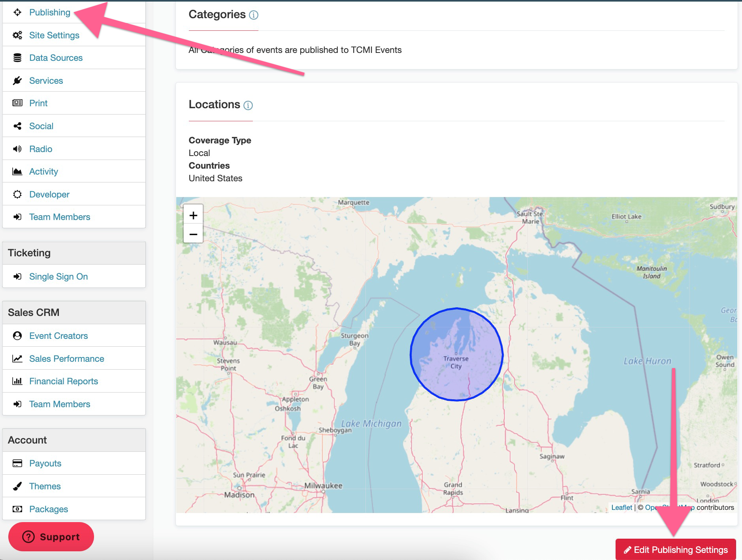This screenshot has height=560, width=742.
Task: Click the United States country value
Action: coord(215,178)
